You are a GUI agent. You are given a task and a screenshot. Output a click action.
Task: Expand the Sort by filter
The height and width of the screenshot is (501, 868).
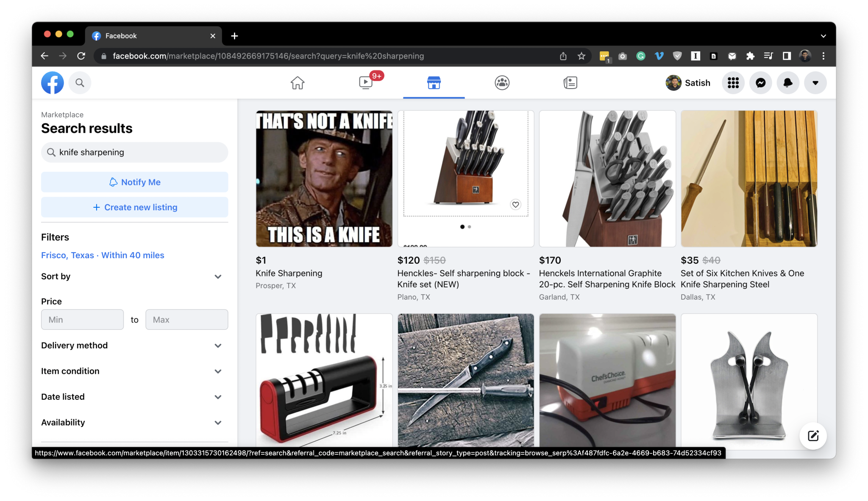coord(134,276)
